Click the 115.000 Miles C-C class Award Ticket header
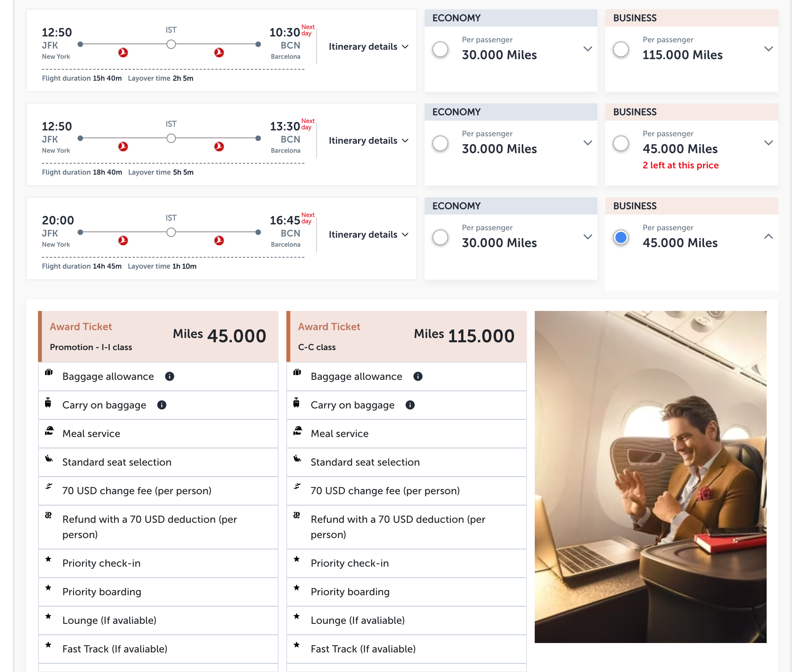 pyautogui.click(x=406, y=336)
